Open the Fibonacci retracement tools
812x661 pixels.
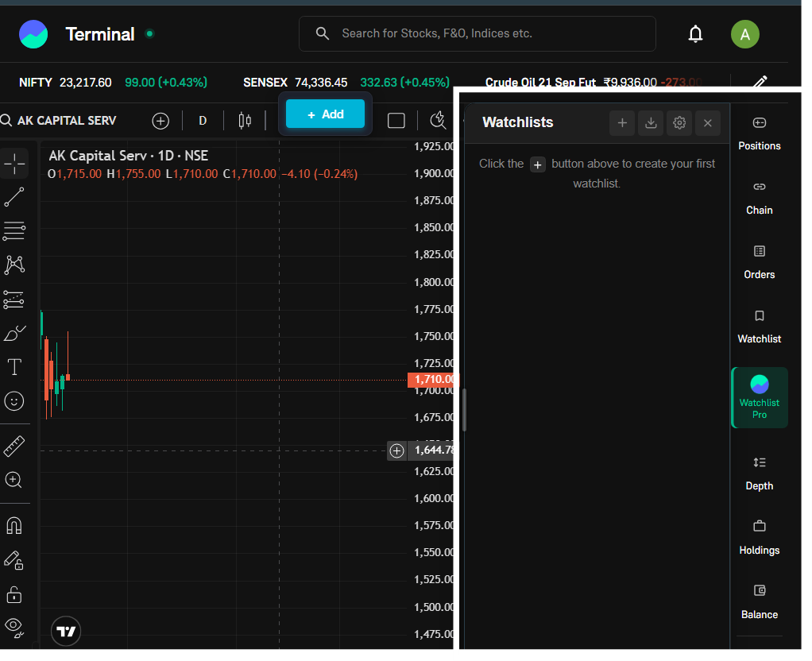14,231
